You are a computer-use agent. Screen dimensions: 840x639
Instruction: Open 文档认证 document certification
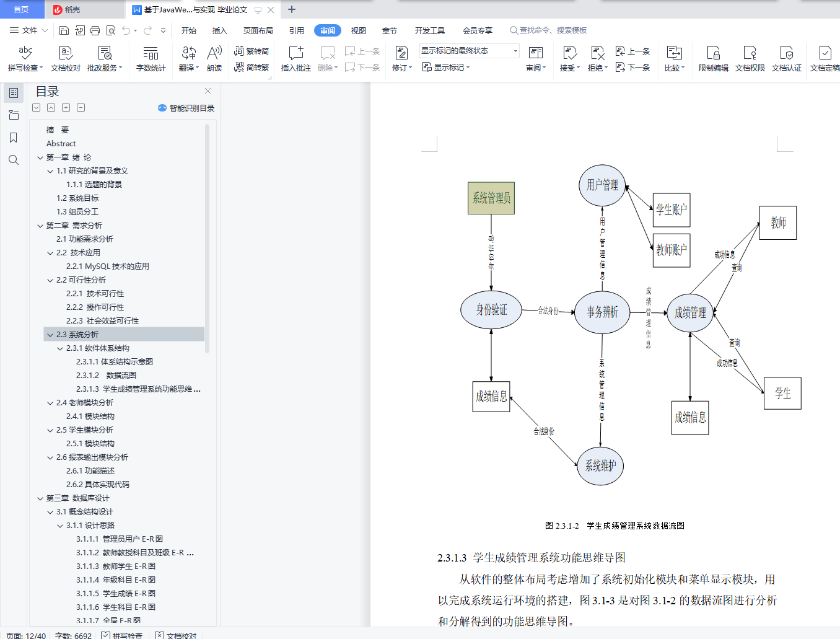click(787, 59)
